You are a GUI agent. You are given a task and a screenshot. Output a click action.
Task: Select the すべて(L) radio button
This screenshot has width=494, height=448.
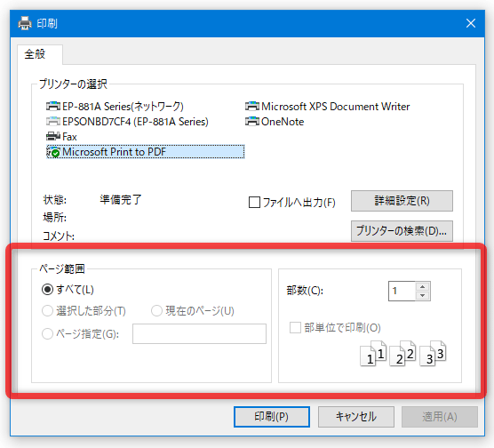[x=47, y=290]
